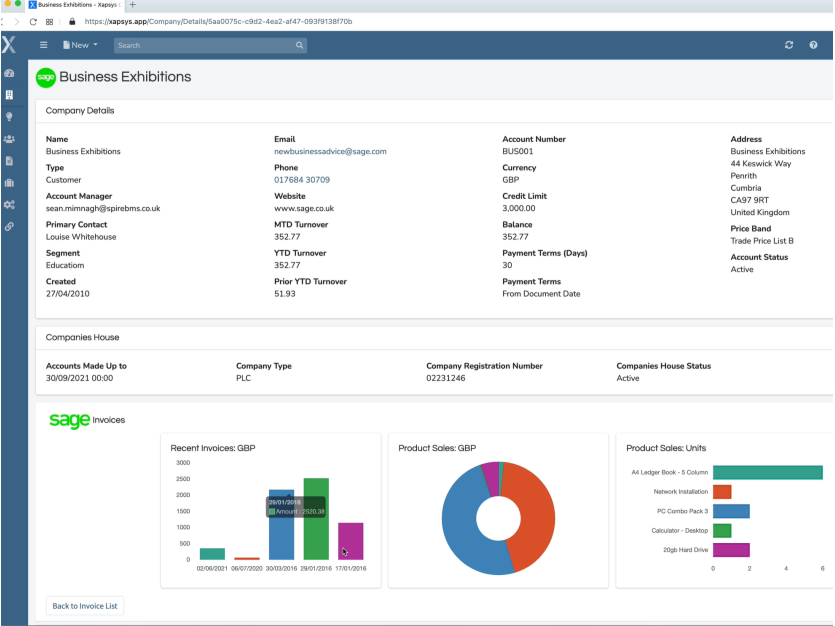The image size is (835, 626).
Task: Click account number BUS001
Action: [x=518, y=151]
